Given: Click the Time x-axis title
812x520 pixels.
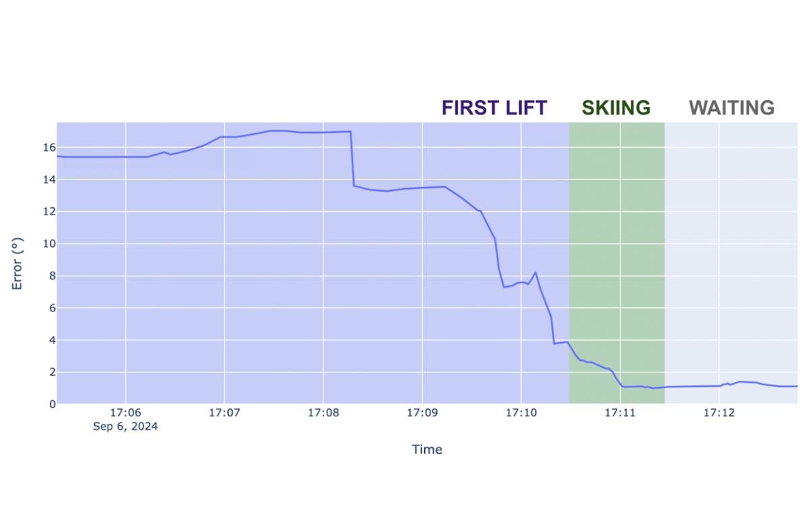Looking at the screenshot, I should (x=427, y=450).
